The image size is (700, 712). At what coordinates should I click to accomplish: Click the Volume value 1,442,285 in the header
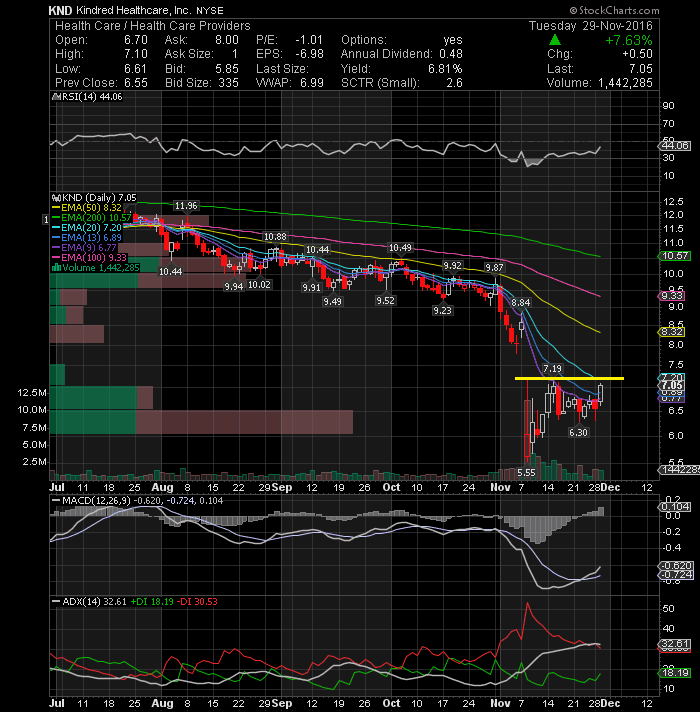pos(625,83)
